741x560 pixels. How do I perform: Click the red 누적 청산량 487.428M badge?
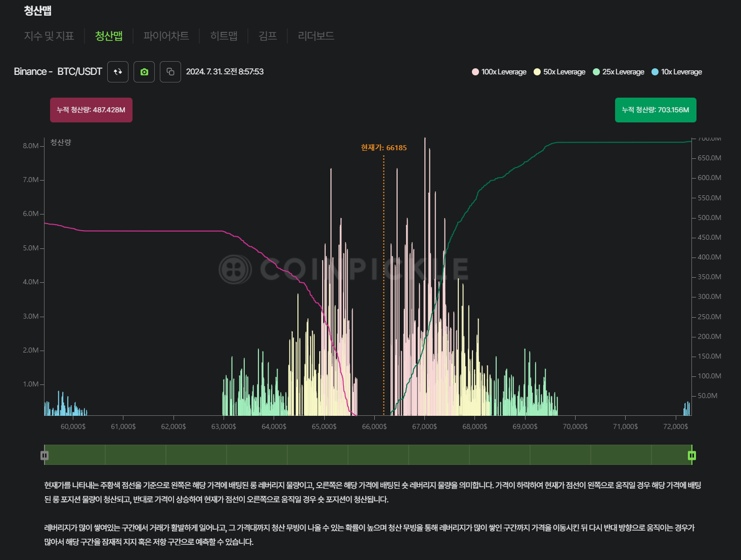tap(91, 110)
